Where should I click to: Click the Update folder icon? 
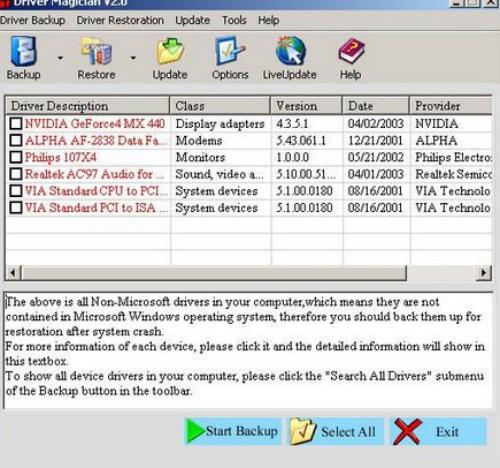(170, 51)
